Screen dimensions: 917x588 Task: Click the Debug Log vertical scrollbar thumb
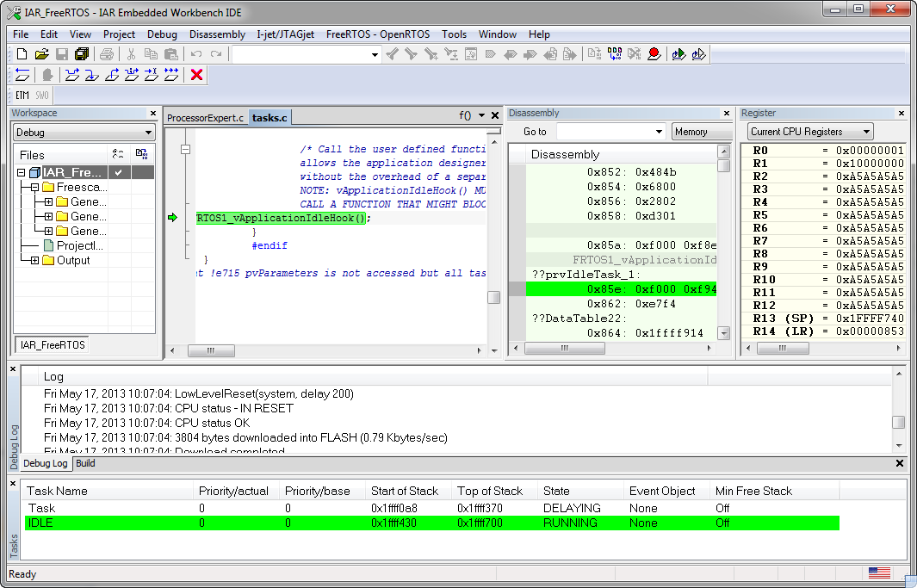[898, 422]
